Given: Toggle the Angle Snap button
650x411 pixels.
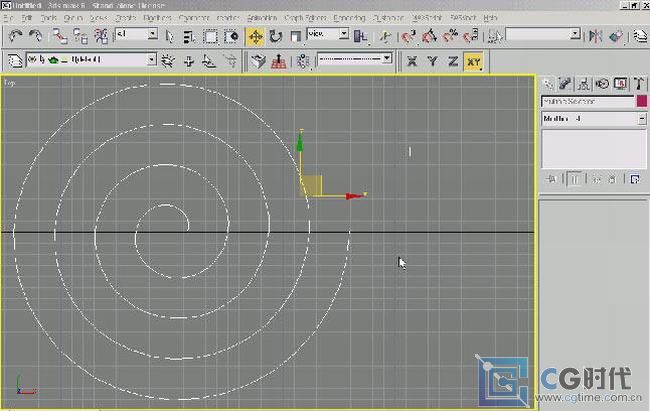Looking at the screenshot, I should [429, 36].
